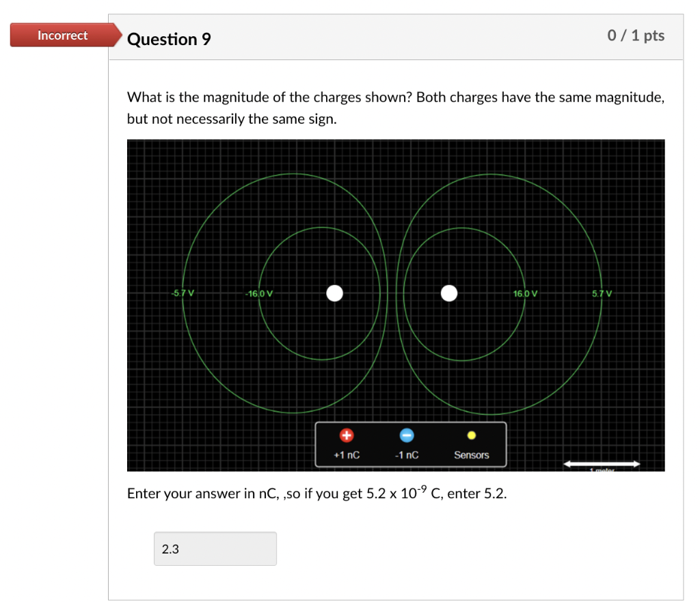Click the blue -1 nC charge icon

(406, 435)
